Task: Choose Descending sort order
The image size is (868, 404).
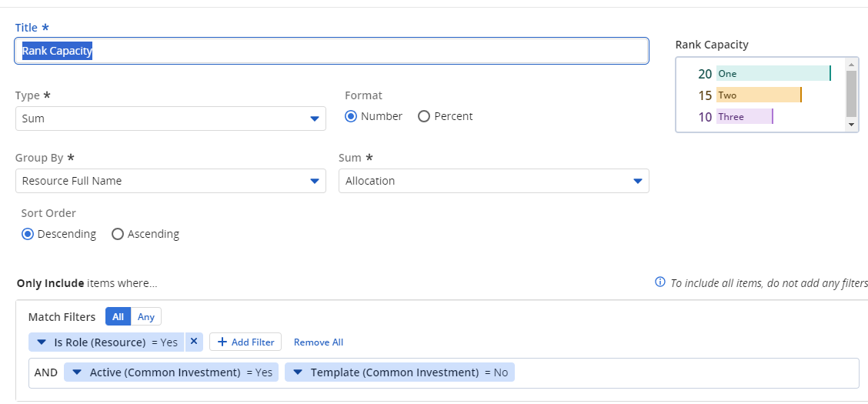Action: coord(28,234)
